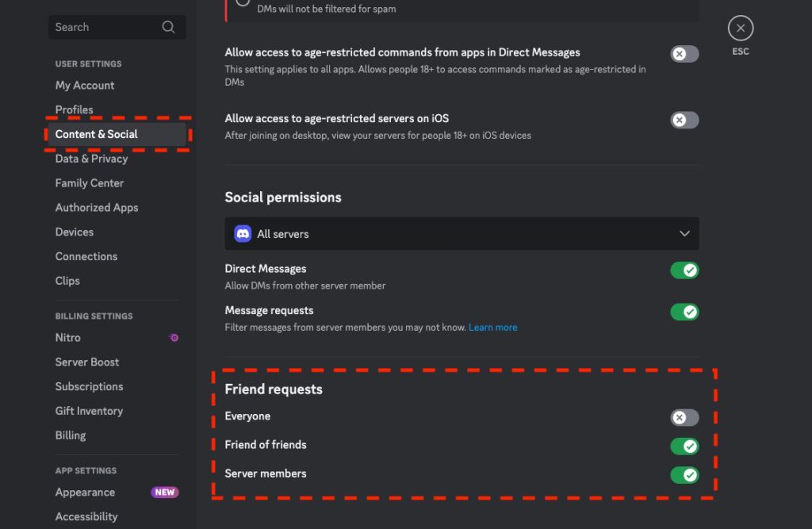Click the NEW badge next to Appearance
Image resolution: width=812 pixels, height=529 pixels.
(x=164, y=493)
